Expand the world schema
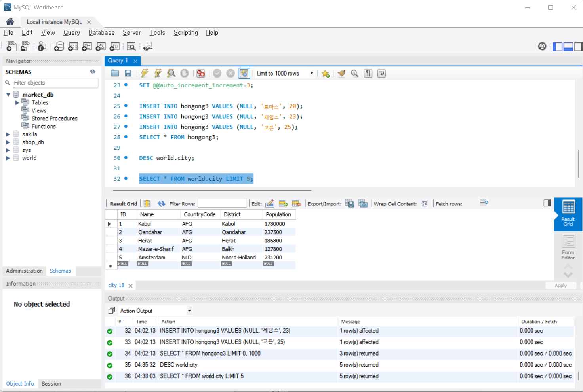This screenshot has height=392, width=583. tap(8, 158)
